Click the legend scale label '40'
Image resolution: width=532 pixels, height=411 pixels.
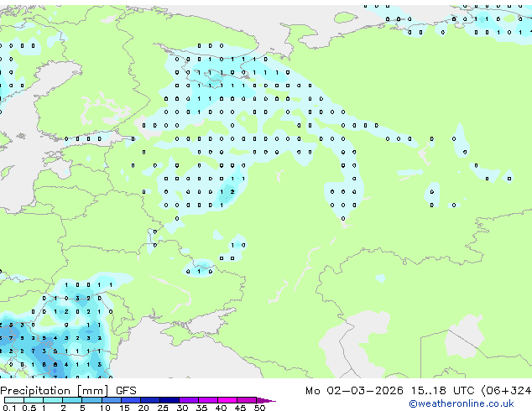pos(221,408)
